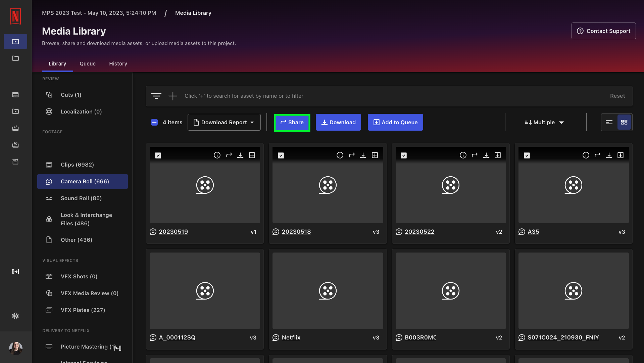Open the A_000112SQ asset link

pyautogui.click(x=177, y=337)
